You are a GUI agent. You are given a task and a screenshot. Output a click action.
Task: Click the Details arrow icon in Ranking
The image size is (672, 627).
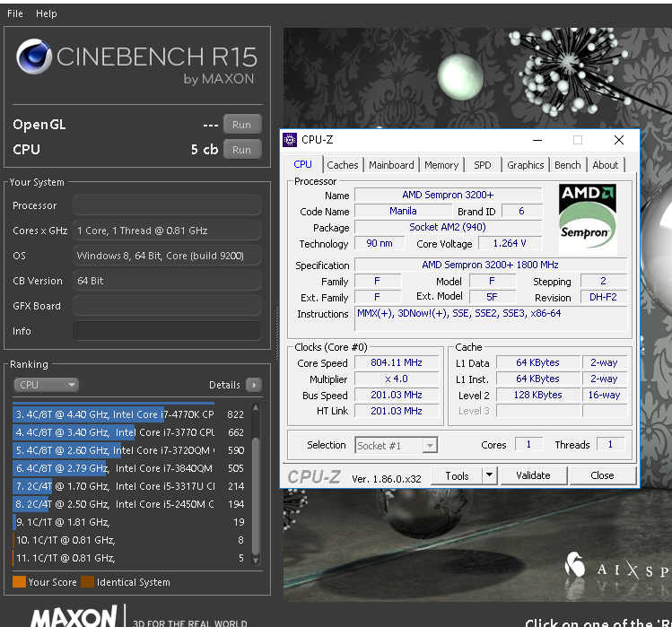pos(254,385)
